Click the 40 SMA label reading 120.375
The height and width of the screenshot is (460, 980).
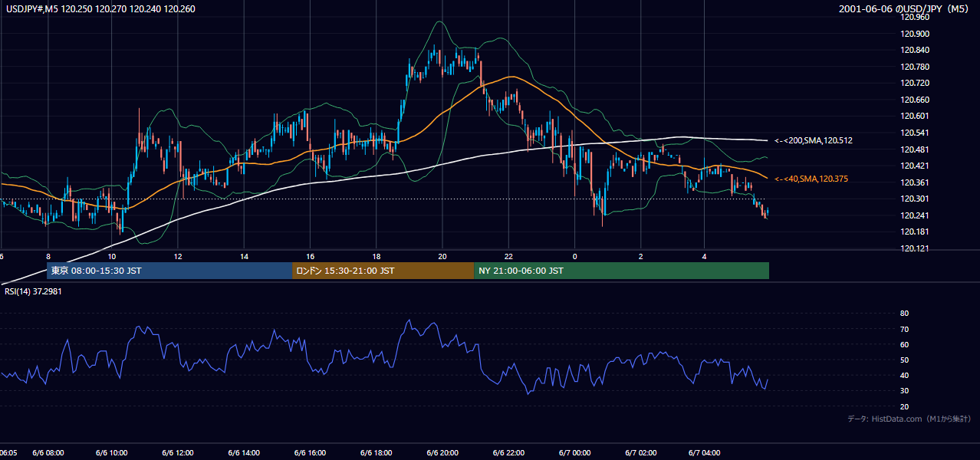coord(811,179)
